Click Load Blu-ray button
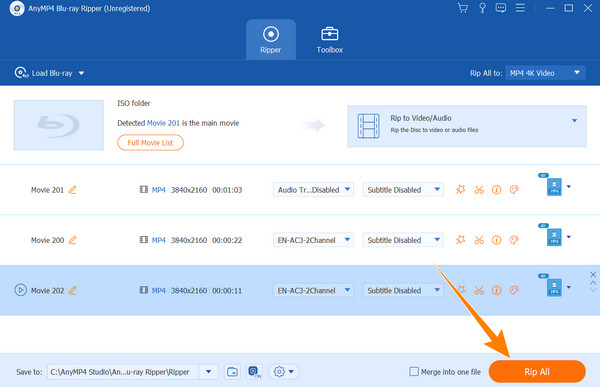This screenshot has width=600, height=387. (44, 73)
